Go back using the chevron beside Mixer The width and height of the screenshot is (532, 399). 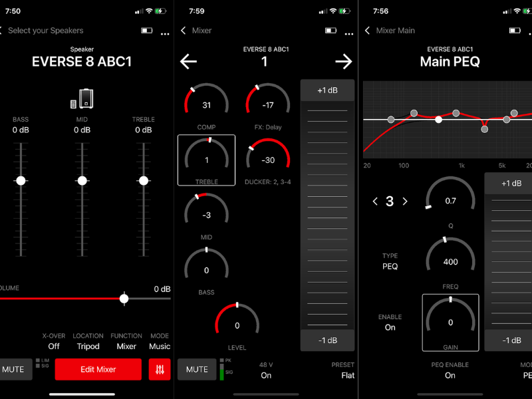pyautogui.click(x=184, y=31)
